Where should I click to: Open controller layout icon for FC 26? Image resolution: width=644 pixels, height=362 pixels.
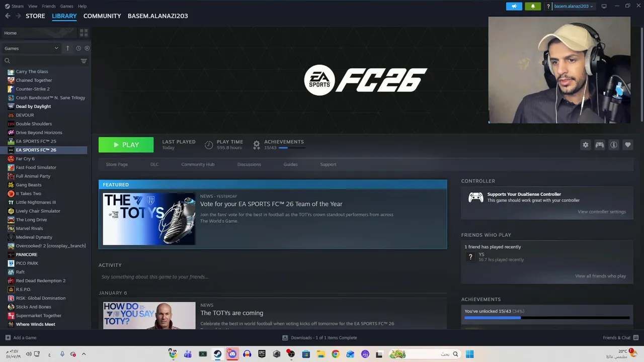(x=600, y=145)
